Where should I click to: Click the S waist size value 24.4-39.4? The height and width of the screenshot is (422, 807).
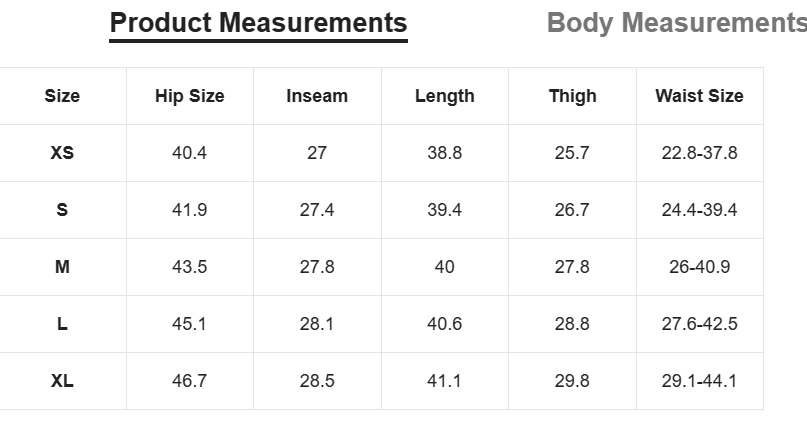pos(699,210)
